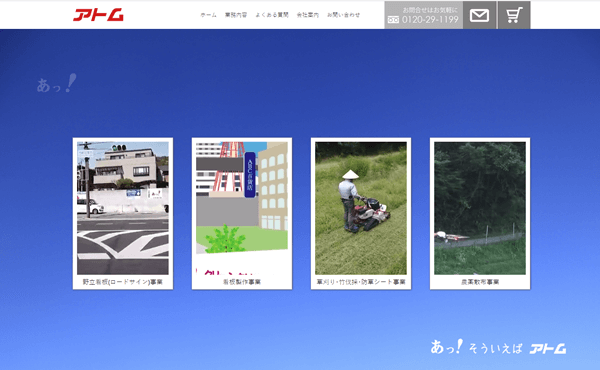This screenshot has width=600, height=370.
Task: Open the shopping cart icon
Action: tap(514, 15)
